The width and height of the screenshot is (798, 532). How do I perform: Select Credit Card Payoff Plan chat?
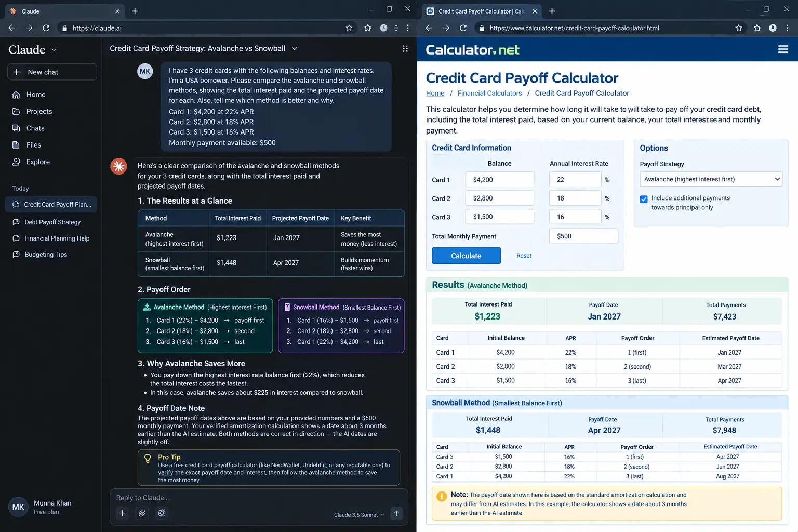click(x=51, y=205)
